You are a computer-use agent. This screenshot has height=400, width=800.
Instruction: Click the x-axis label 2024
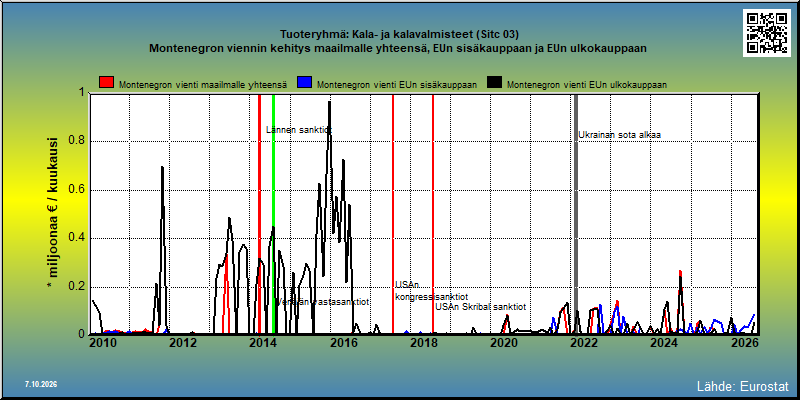665,343
